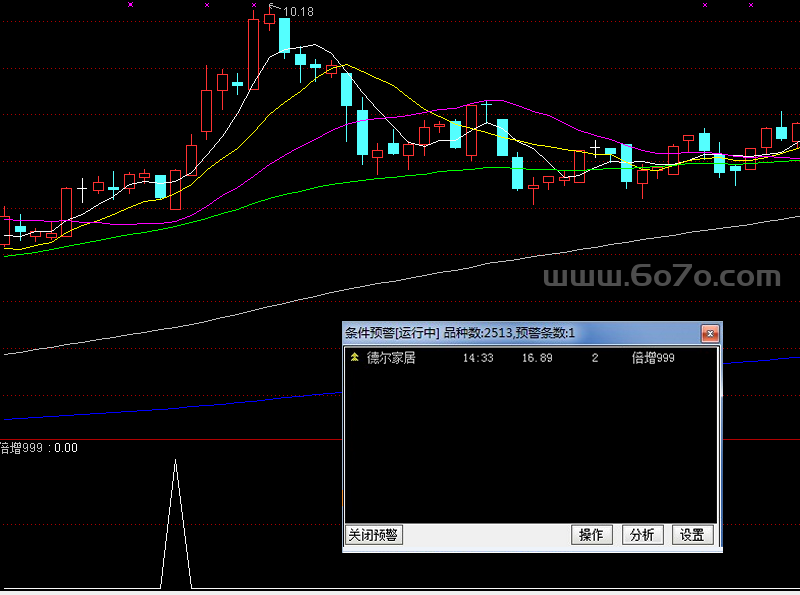Close the 条件预警 alert dialog
The height and width of the screenshot is (595, 800).
(709, 333)
